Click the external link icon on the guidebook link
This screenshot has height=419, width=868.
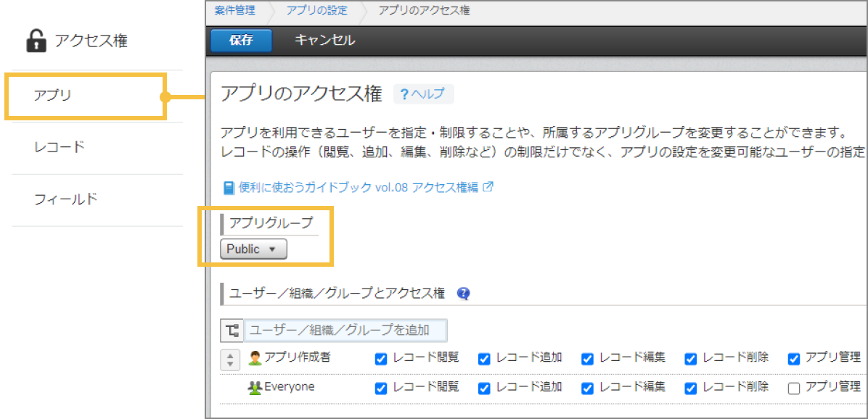click(489, 186)
